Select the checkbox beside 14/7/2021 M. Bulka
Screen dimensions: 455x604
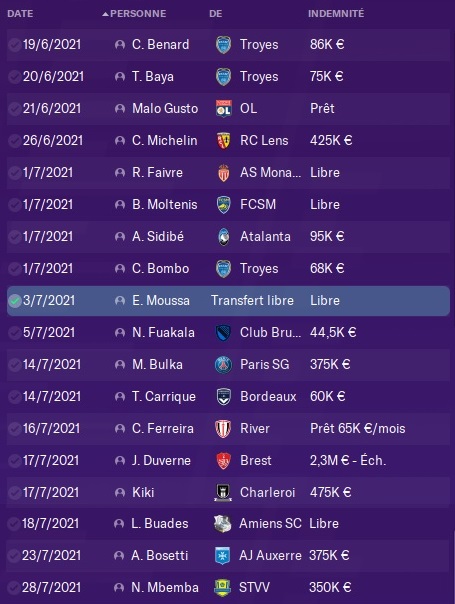tap(15, 364)
